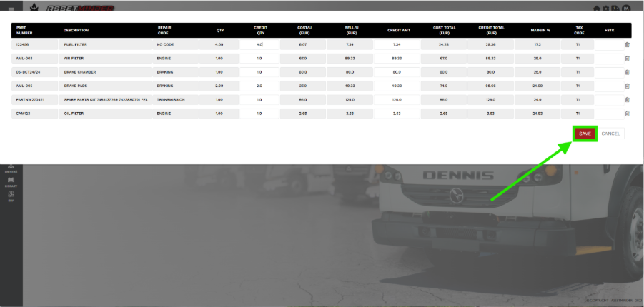This screenshot has height=307, width=644.
Task: Click the TRANSMISSION repair code cell
Action: [x=175, y=100]
